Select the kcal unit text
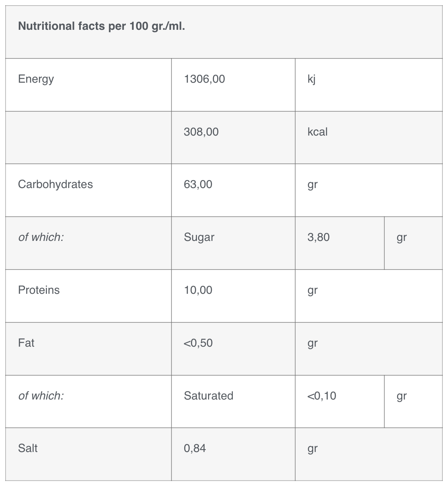The height and width of the screenshot is (485, 448). pyautogui.click(x=317, y=132)
